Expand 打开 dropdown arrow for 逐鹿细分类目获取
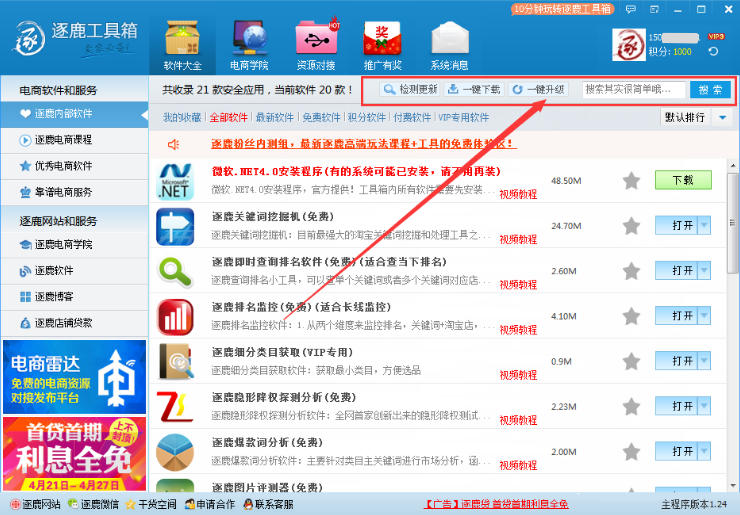The width and height of the screenshot is (740, 515). [704, 361]
